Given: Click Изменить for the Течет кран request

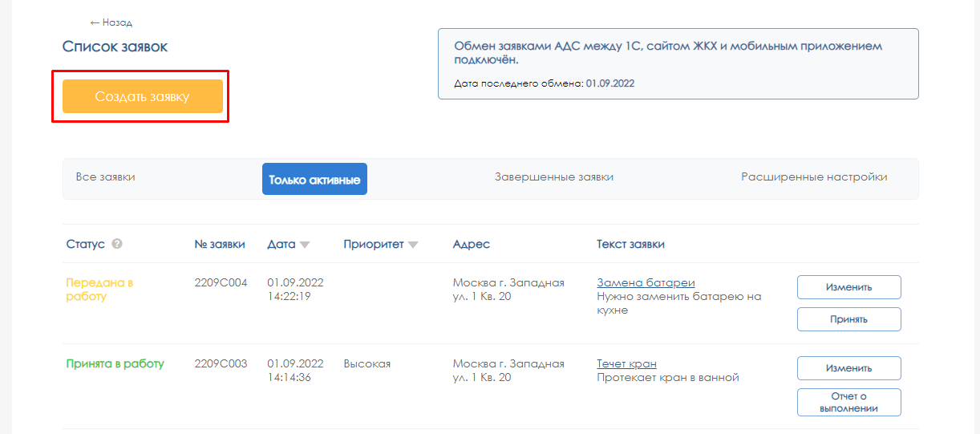Looking at the screenshot, I should coord(848,368).
